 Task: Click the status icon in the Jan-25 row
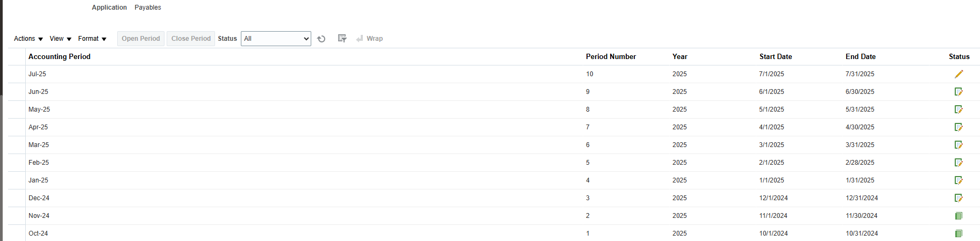tap(958, 180)
